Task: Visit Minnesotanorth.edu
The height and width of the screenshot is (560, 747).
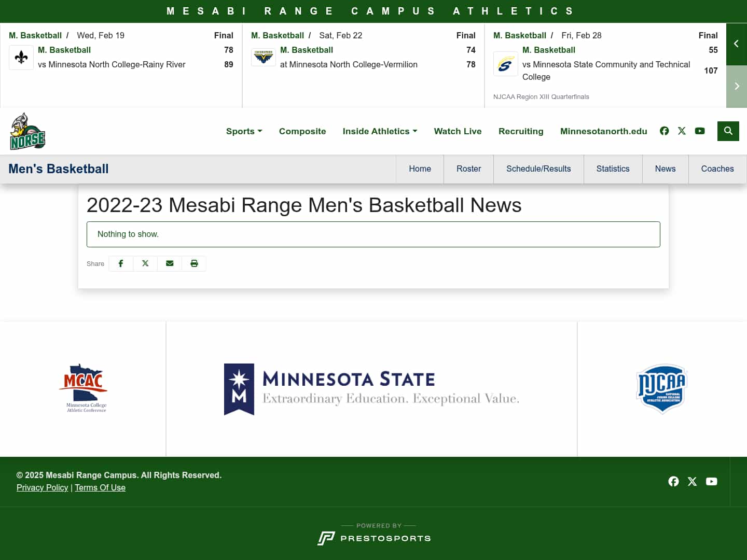Action: click(x=603, y=131)
